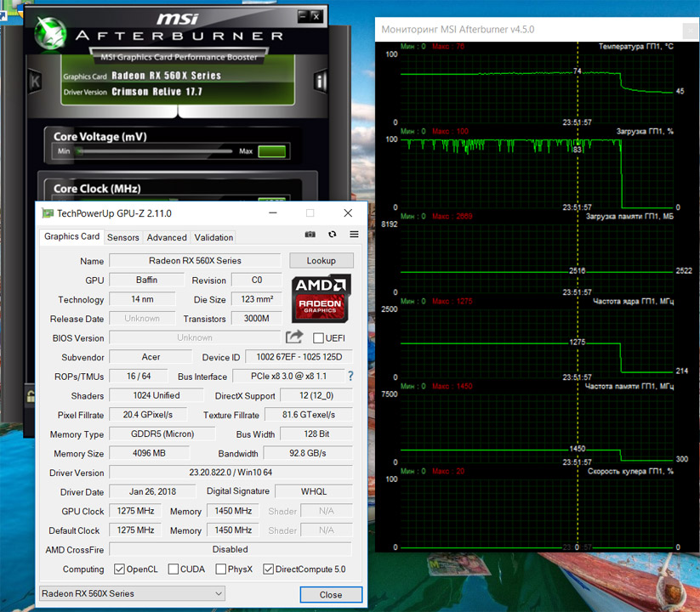
Task: Switch to the Graphics Card tab
Action: point(72,236)
